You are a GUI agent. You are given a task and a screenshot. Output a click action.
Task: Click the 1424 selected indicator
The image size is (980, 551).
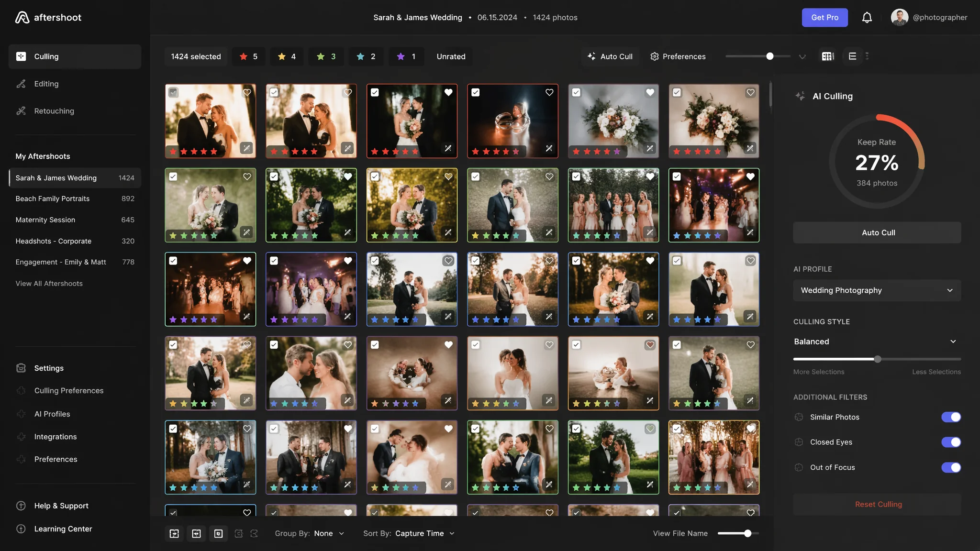[196, 56]
